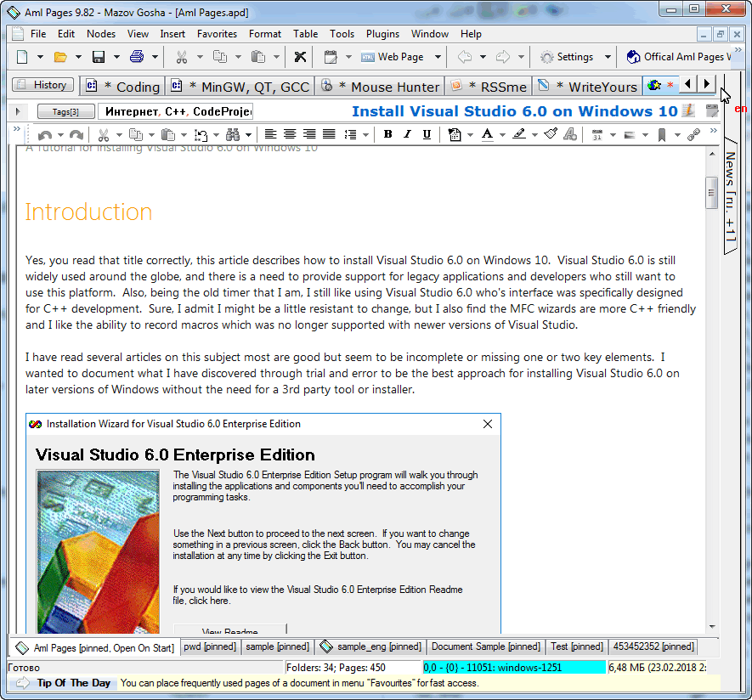
Task: Click the highlighter marker icon
Action: 519,135
